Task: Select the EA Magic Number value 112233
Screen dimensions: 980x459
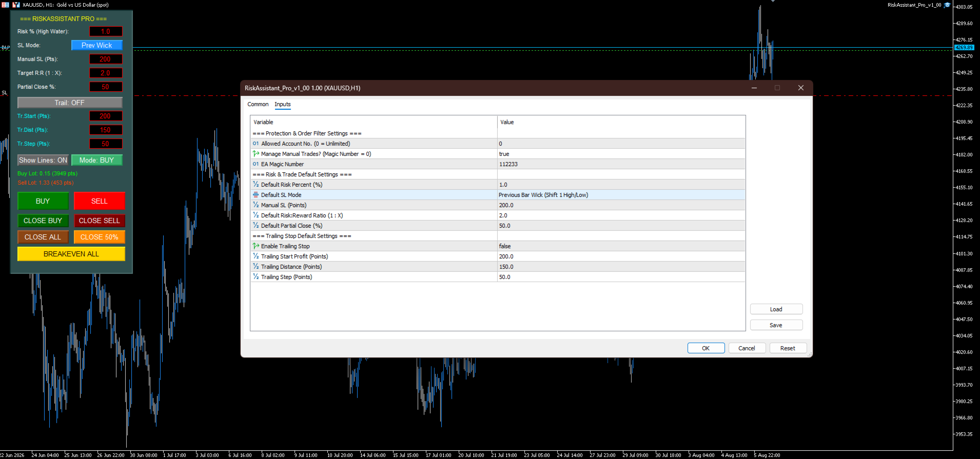Action: coord(621,164)
